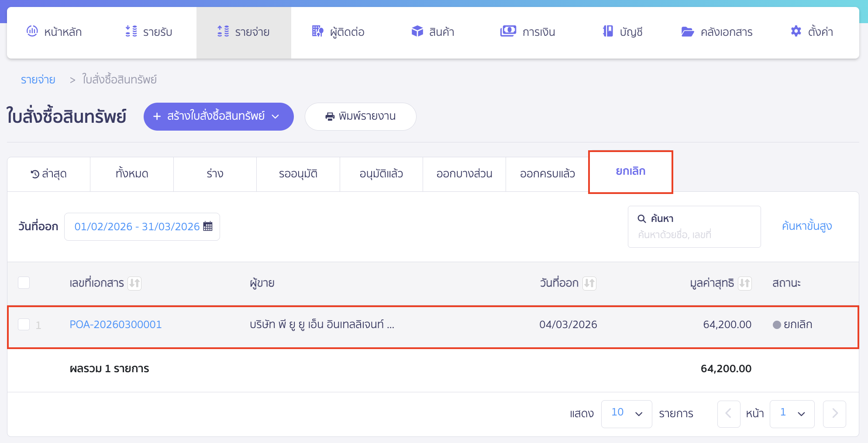Open document link POA-20260300001
This screenshot has width=868, height=443.
point(116,325)
